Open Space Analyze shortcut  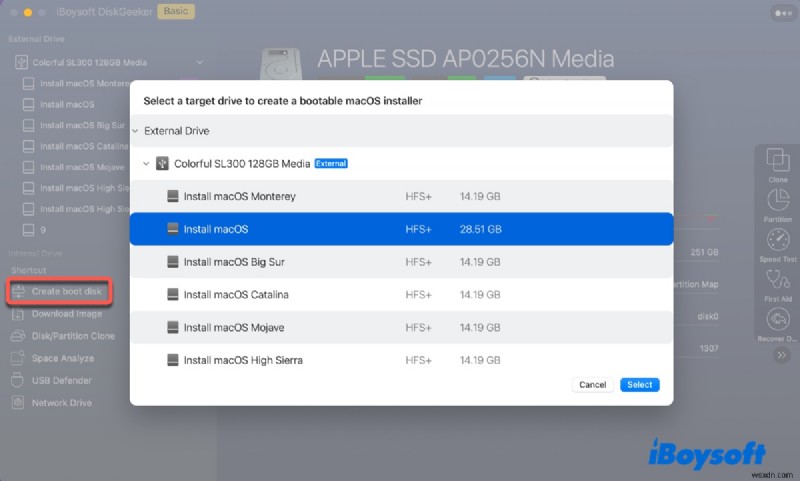click(x=53, y=359)
